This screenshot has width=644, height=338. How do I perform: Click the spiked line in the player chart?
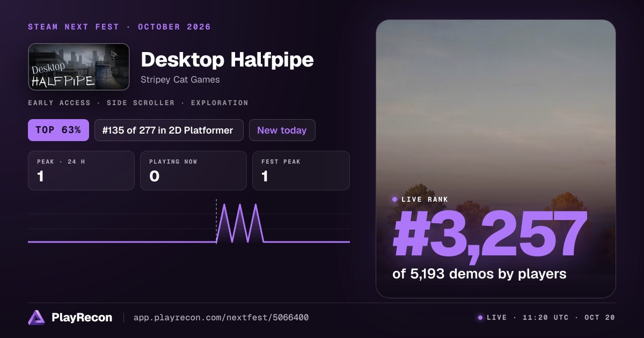point(240,223)
